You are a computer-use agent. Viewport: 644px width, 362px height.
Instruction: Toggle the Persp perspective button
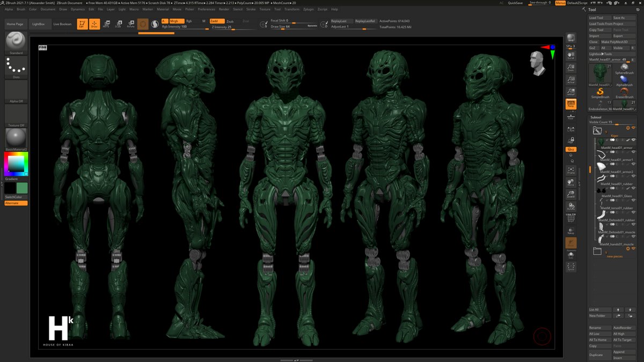[x=571, y=104]
